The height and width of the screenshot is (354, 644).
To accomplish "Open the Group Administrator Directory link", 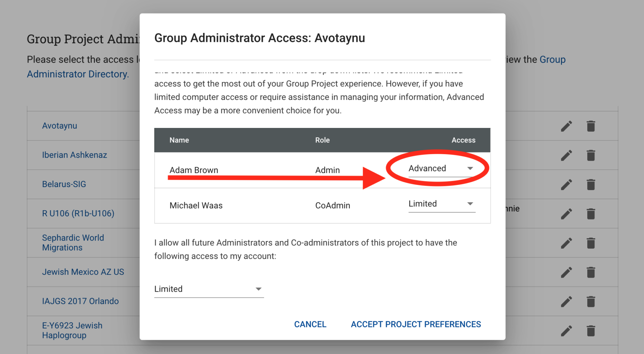I will coord(78,74).
